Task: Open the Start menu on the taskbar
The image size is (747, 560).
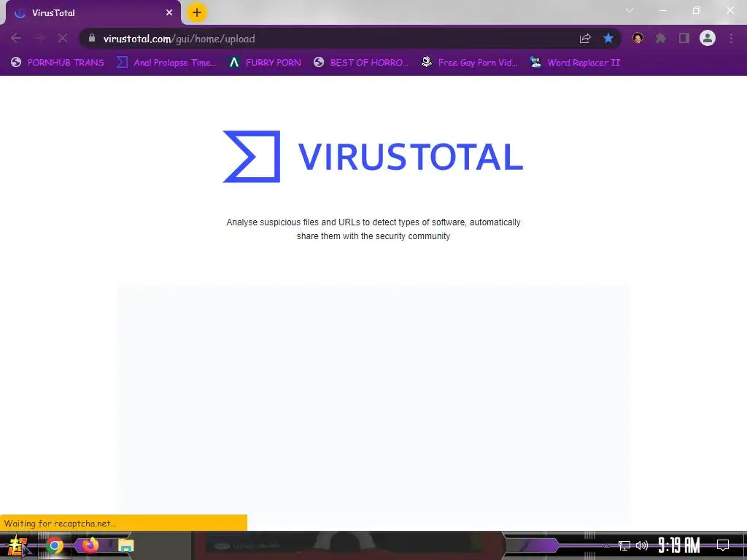Action: pos(18,545)
